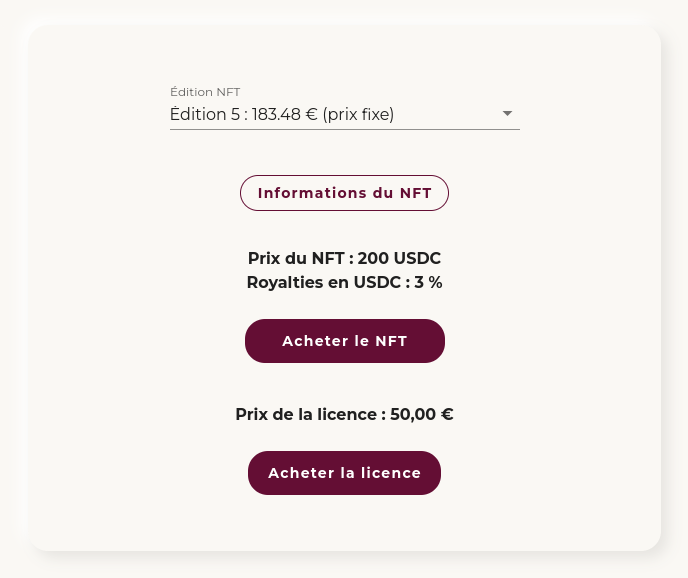Click the "Prix du NFT" text line
Screen dimensions: 688x578
click(344, 258)
